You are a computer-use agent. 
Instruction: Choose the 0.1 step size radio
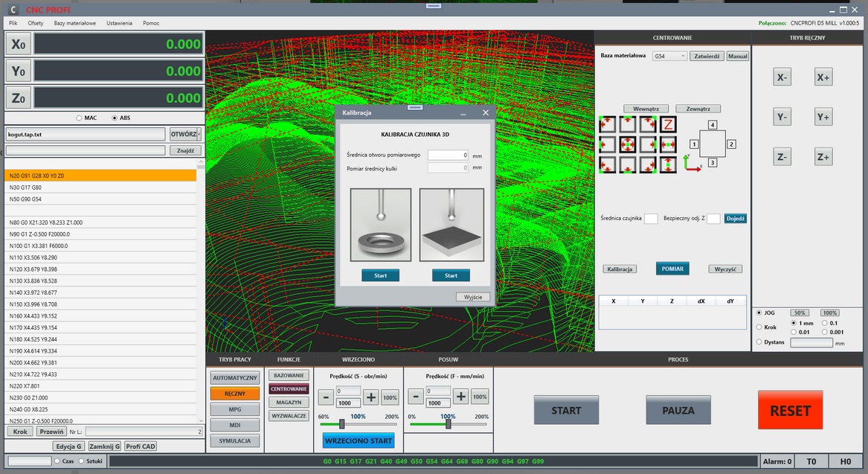[x=825, y=323]
